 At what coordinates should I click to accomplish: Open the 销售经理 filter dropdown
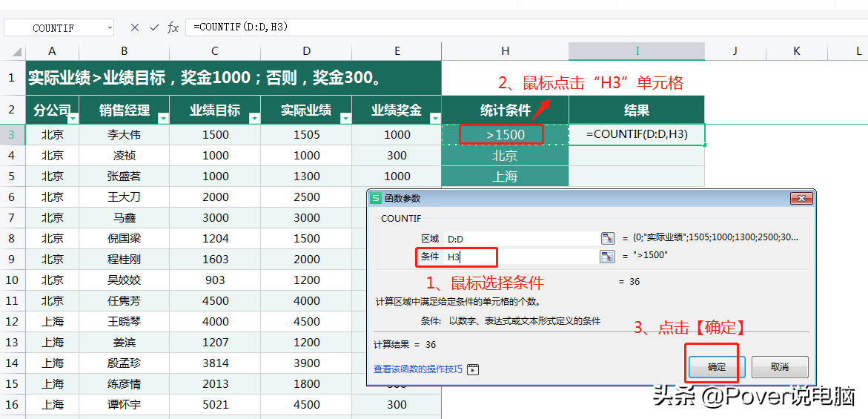pyautogui.click(x=163, y=118)
